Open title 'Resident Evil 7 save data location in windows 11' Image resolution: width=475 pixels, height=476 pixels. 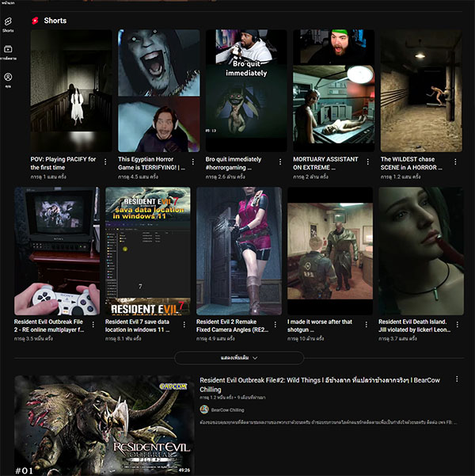[x=137, y=326]
